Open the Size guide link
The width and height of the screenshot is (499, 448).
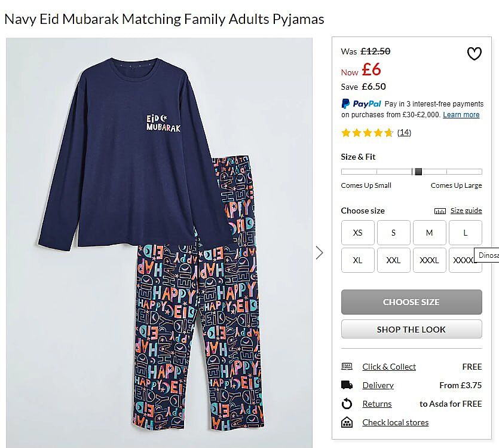[466, 211]
